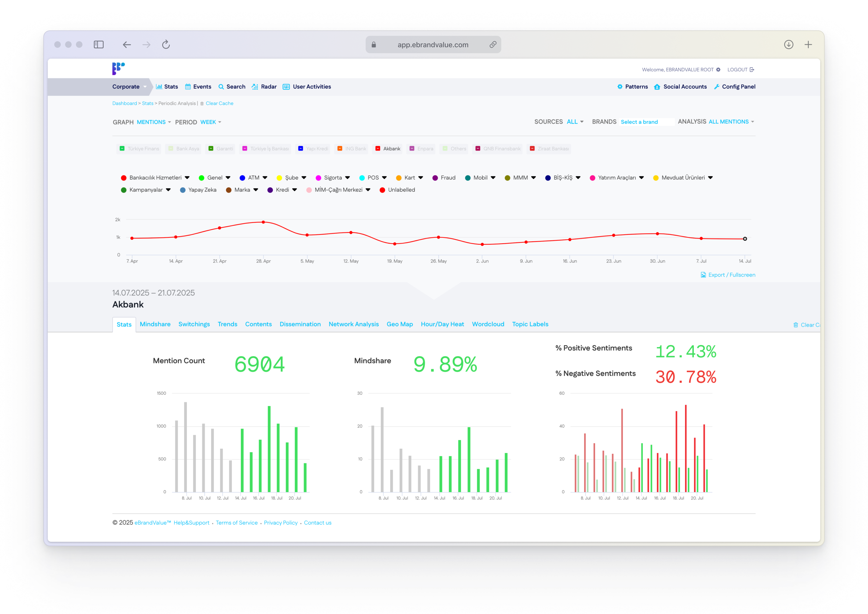The image size is (868, 614).
Task: Expand the Kredi category dropdown
Action: [x=295, y=189]
